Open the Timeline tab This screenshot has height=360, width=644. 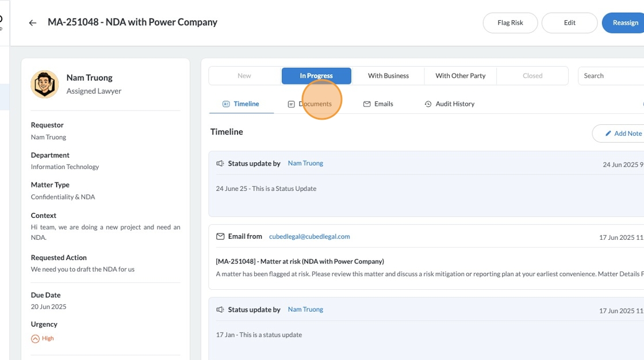(x=241, y=104)
